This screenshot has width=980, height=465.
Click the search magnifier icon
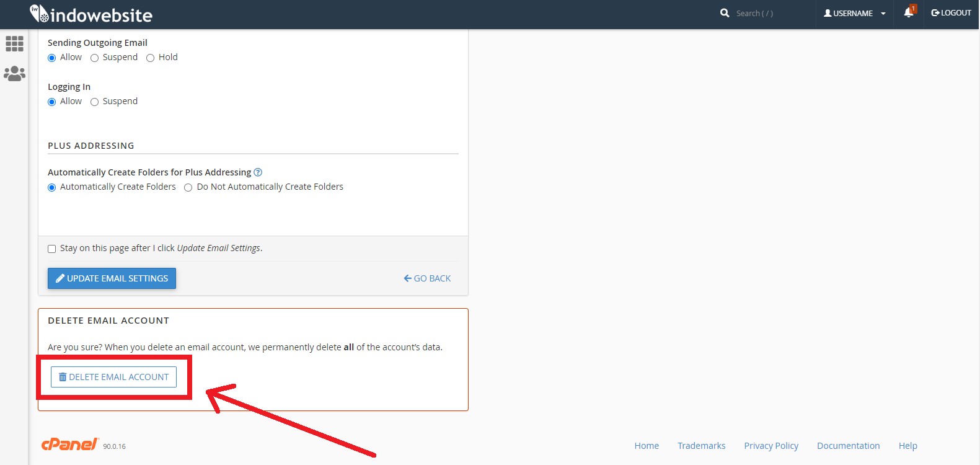(x=725, y=13)
